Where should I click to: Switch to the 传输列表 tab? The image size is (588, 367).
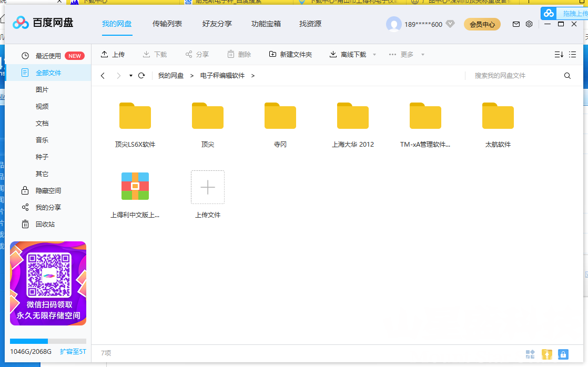167,24
